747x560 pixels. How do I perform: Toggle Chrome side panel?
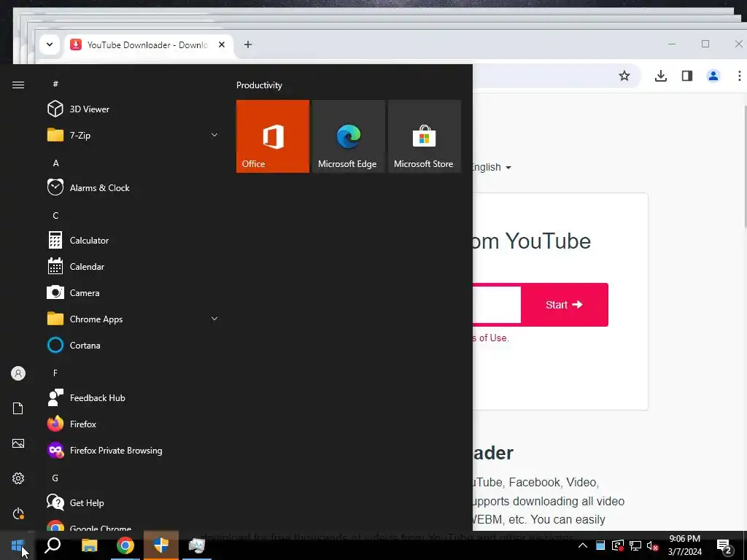coord(687,76)
